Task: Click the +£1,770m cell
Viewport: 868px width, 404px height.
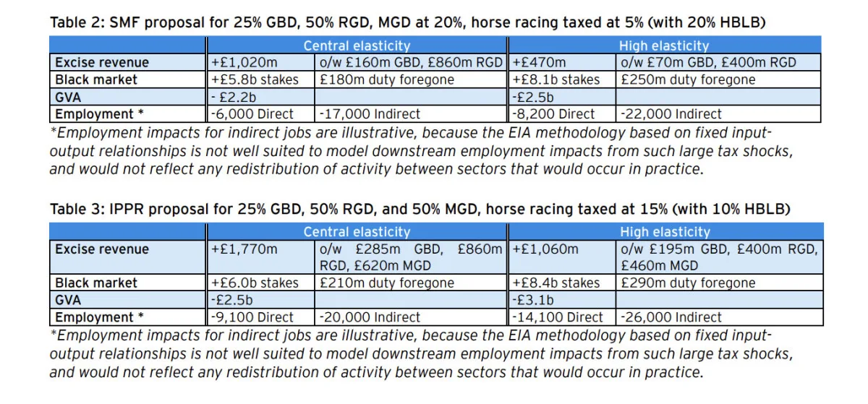Action: (x=244, y=249)
